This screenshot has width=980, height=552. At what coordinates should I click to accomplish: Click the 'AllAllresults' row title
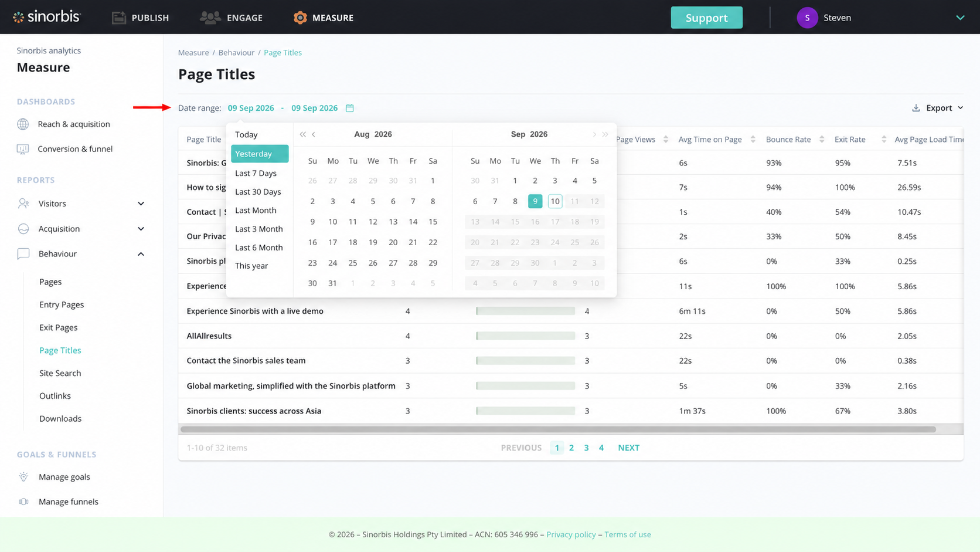click(209, 336)
